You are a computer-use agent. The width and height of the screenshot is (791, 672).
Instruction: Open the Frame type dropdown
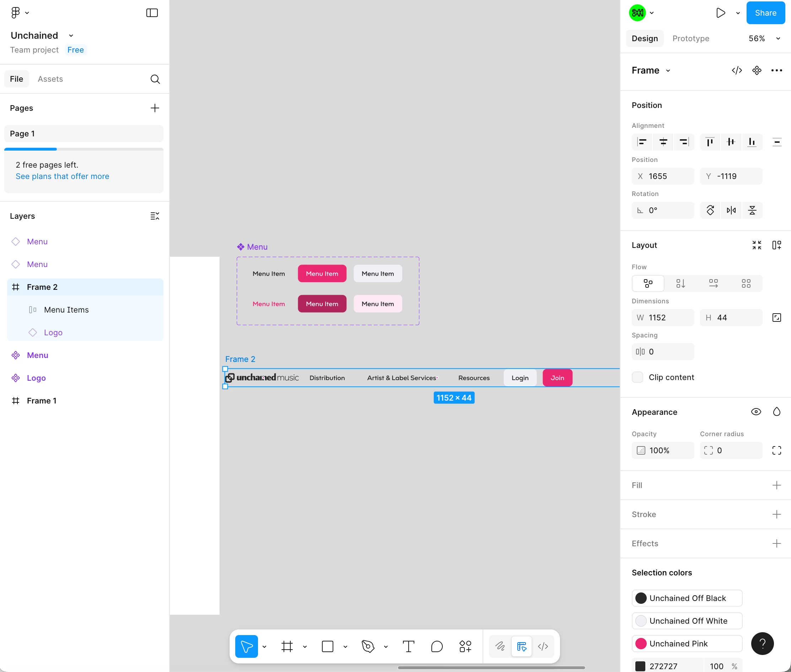[668, 70]
